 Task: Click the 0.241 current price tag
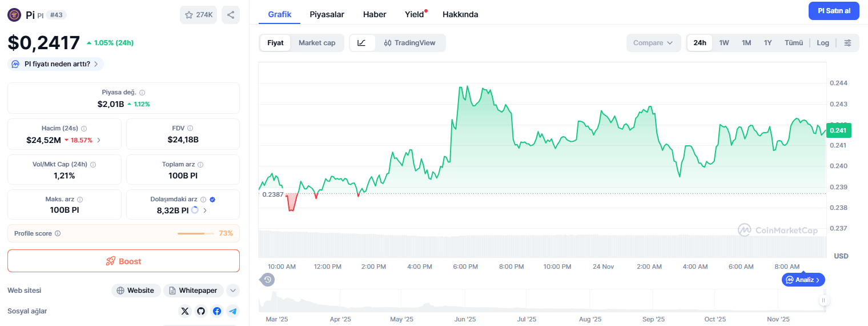839,130
